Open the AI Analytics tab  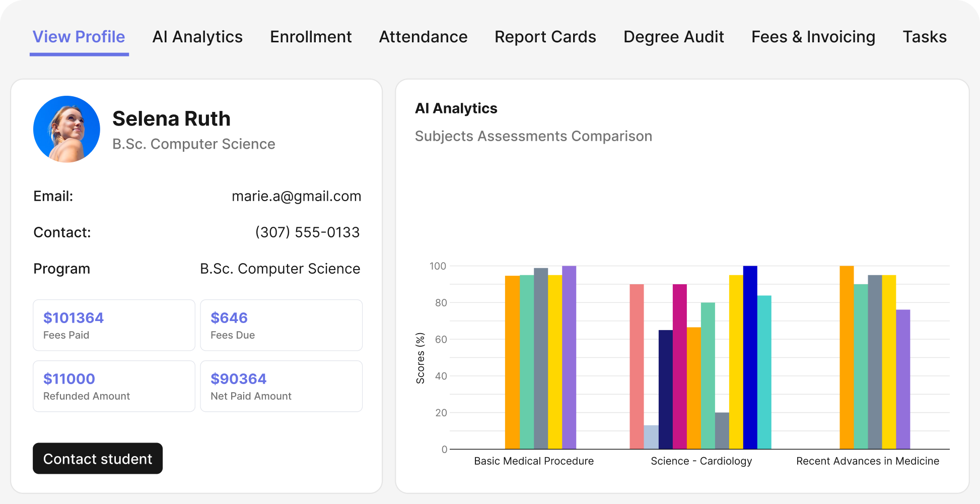197,37
